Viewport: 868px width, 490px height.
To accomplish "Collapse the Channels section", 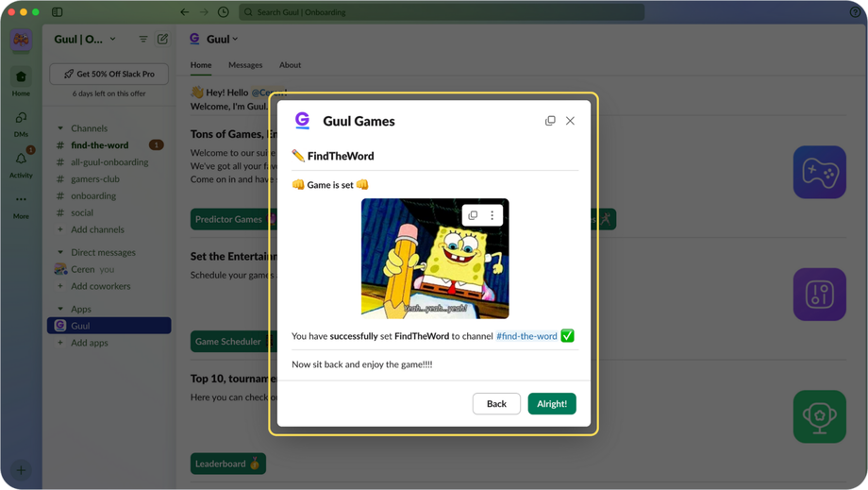I will click(60, 127).
